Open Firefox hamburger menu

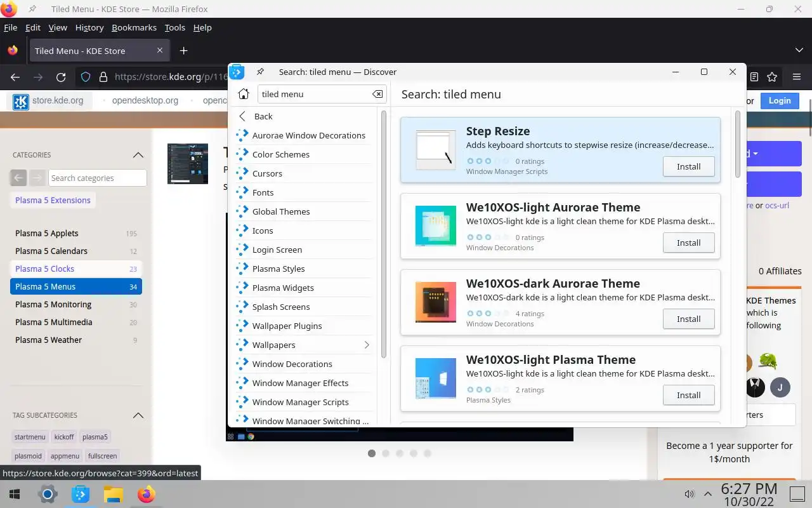pos(797,77)
